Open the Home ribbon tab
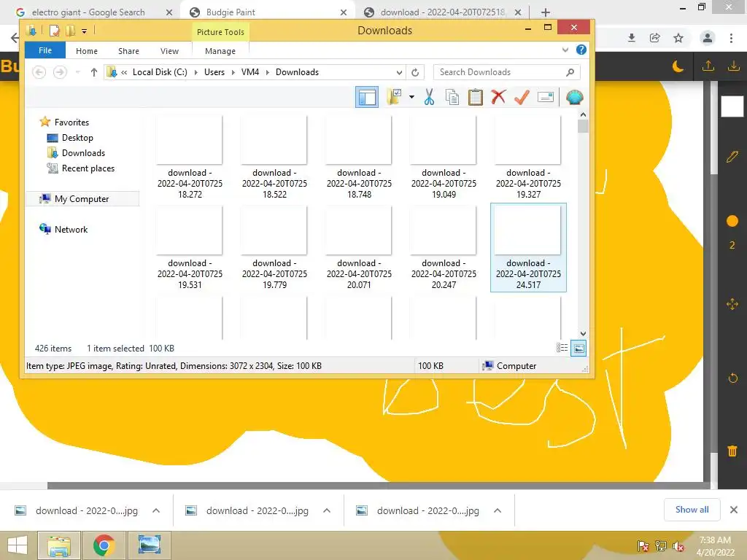 (x=87, y=51)
